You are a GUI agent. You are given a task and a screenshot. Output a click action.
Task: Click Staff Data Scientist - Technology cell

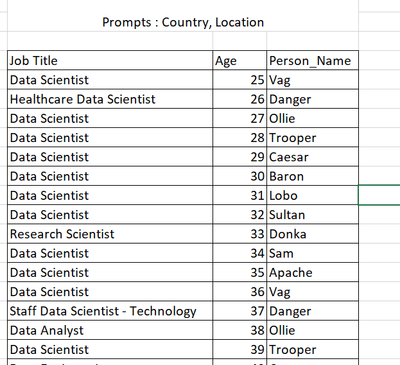(110, 311)
